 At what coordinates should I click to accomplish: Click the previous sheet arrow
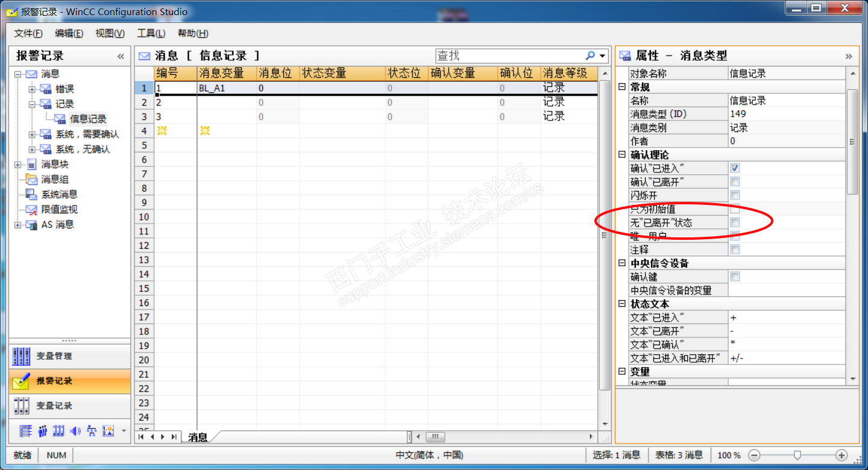pyautogui.click(x=153, y=437)
